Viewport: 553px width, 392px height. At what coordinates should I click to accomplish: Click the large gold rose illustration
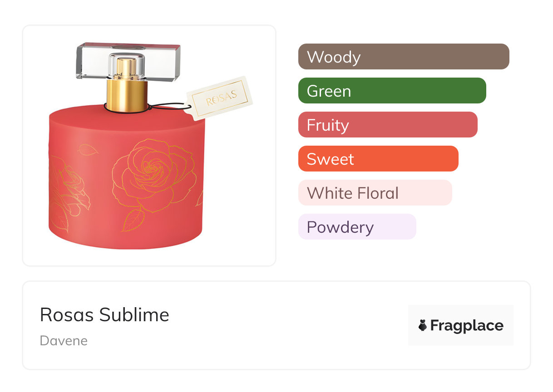(153, 174)
